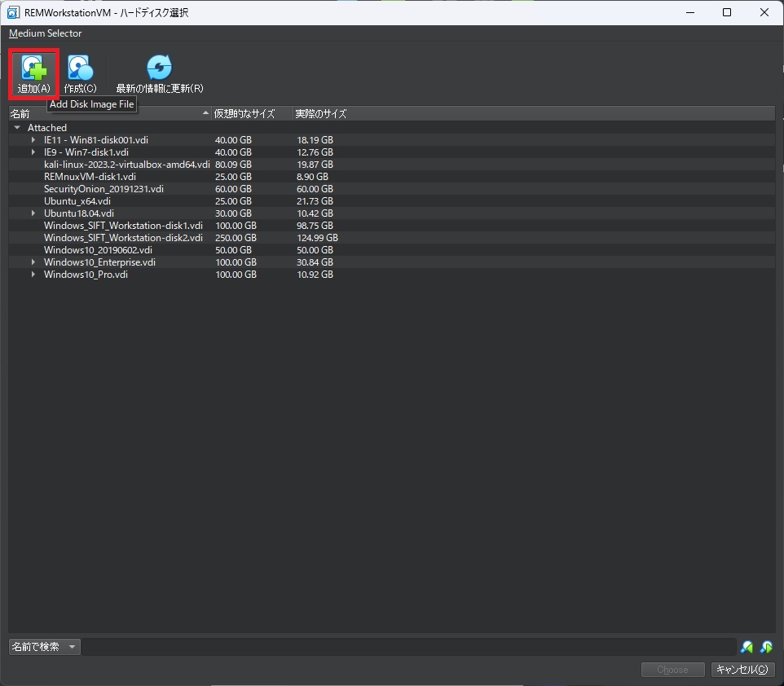
Task: Select kali-linux-2023.2-virtualbox-amd64.vdi
Action: pyautogui.click(x=127, y=165)
